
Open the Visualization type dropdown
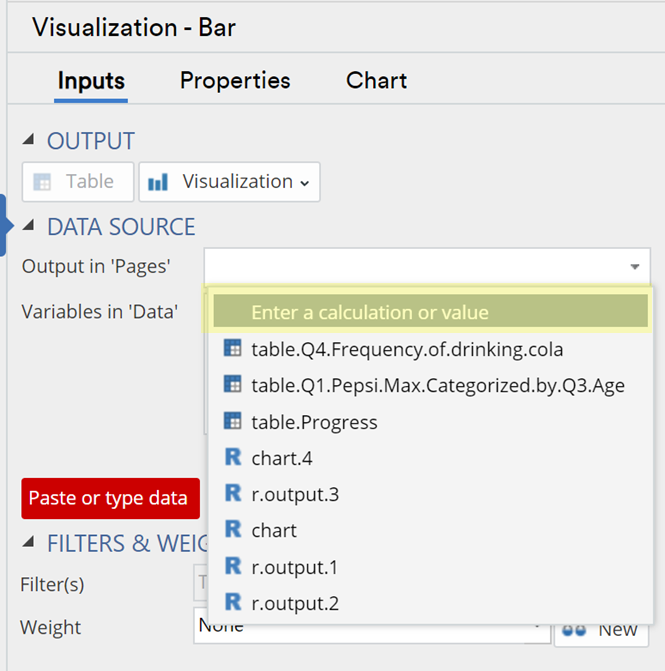tap(229, 182)
